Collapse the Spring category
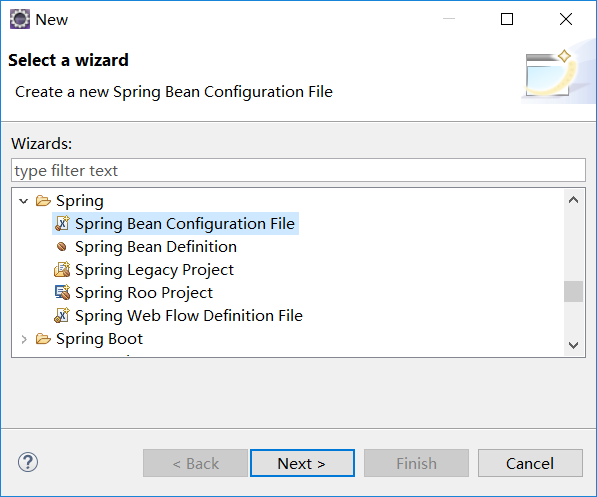Screen dimensions: 597x497 [24, 201]
